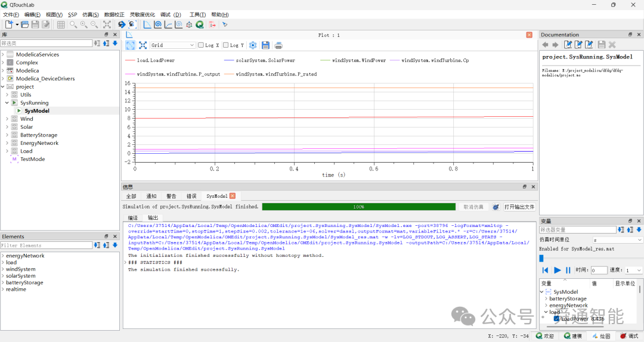Uncheck the LoadPower variable checkbox
This screenshot has width=644, height=342.
point(556,319)
